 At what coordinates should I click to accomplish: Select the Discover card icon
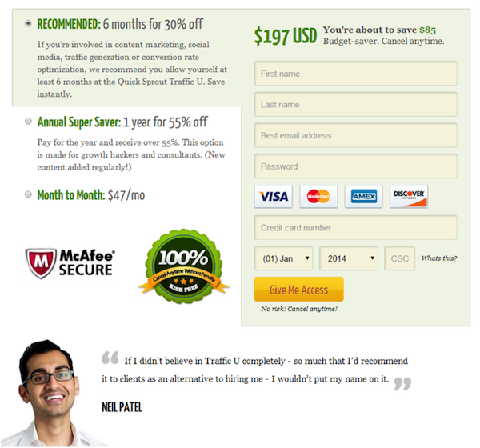(x=409, y=196)
